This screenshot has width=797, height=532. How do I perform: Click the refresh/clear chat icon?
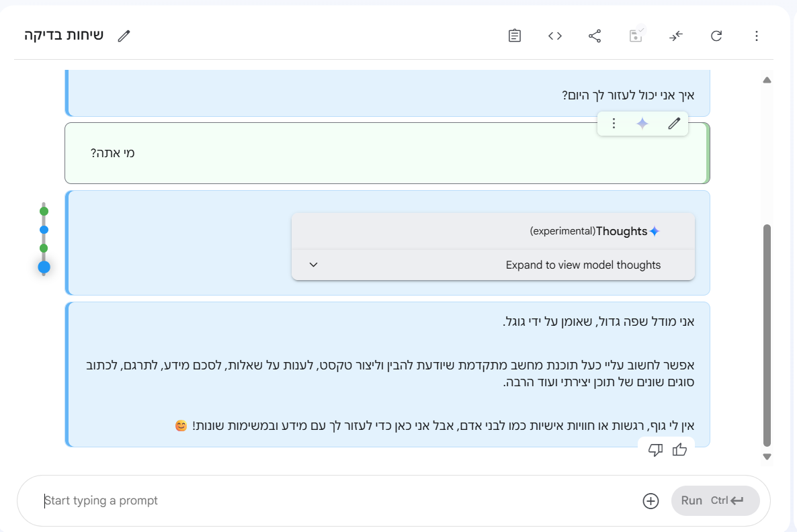point(716,36)
